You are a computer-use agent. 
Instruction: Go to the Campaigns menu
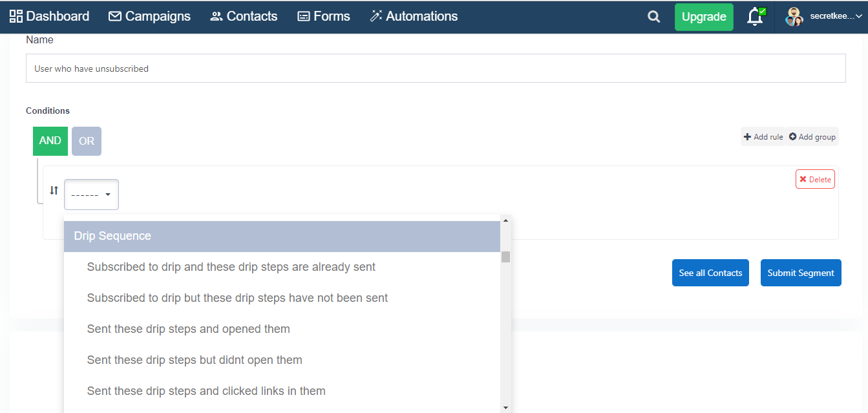point(149,16)
